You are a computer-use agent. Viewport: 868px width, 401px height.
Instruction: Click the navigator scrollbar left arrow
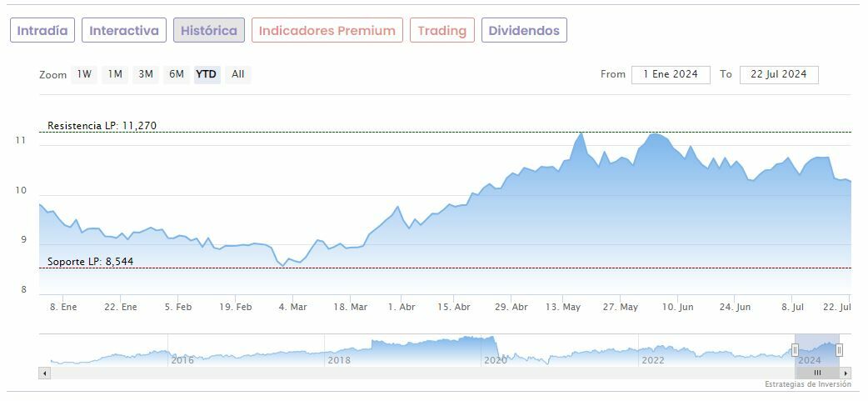coord(44,373)
